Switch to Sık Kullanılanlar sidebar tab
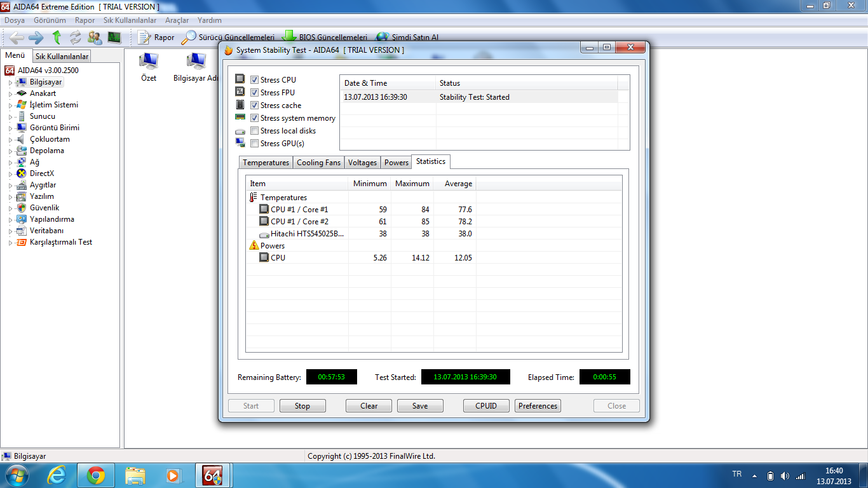 point(62,57)
